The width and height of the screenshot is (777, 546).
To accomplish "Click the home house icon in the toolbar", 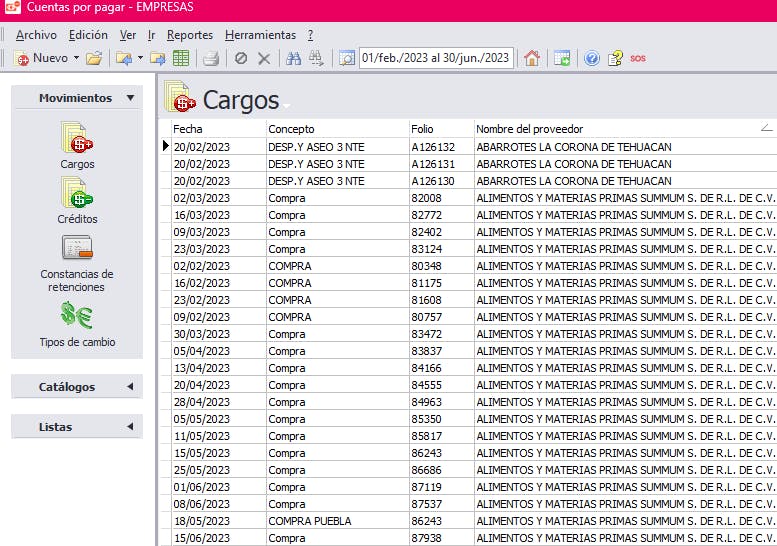I will [532, 58].
